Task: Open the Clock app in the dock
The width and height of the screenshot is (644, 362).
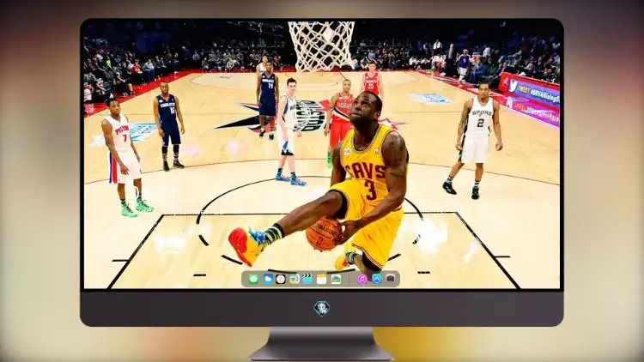Action: click(281, 279)
